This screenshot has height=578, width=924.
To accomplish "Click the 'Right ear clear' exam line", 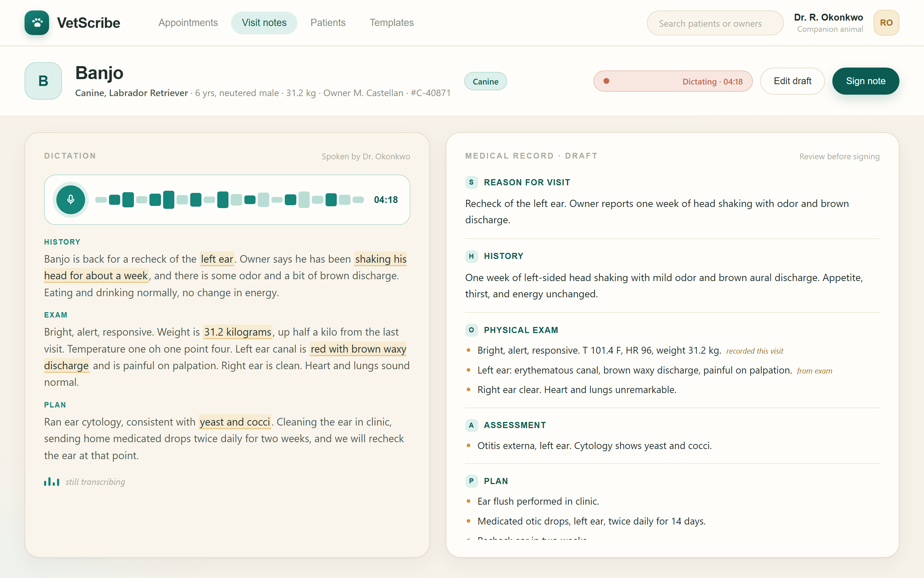I will coord(577,389).
